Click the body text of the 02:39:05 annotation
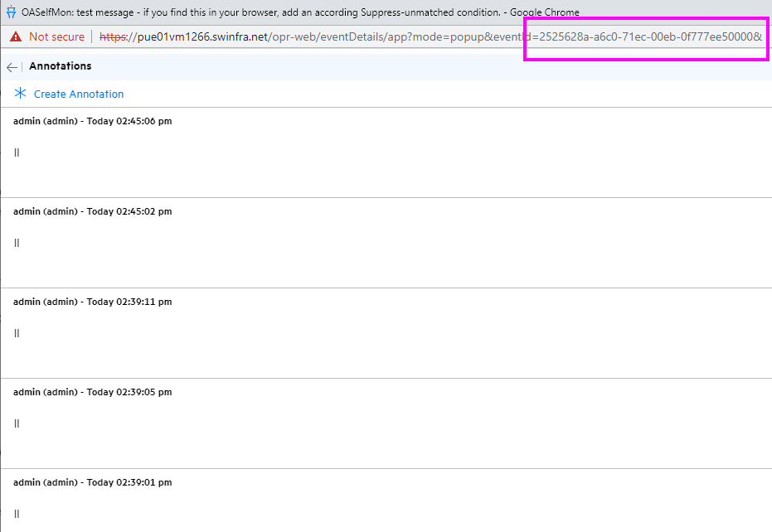 pos(17,423)
